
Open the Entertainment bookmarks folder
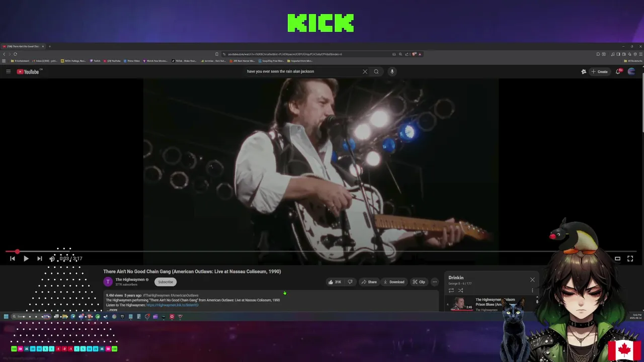[x=20, y=61]
